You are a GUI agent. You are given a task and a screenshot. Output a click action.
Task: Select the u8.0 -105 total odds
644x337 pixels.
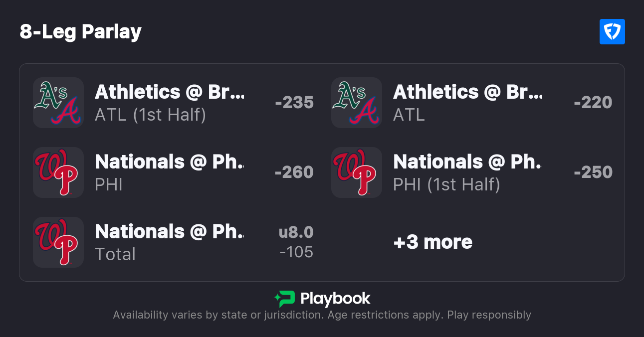click(x=296, y=242)
